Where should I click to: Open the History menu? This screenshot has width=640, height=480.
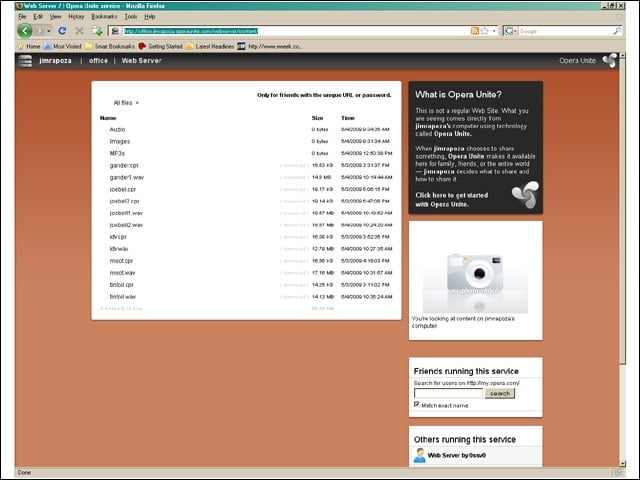(x=76, y=17)
